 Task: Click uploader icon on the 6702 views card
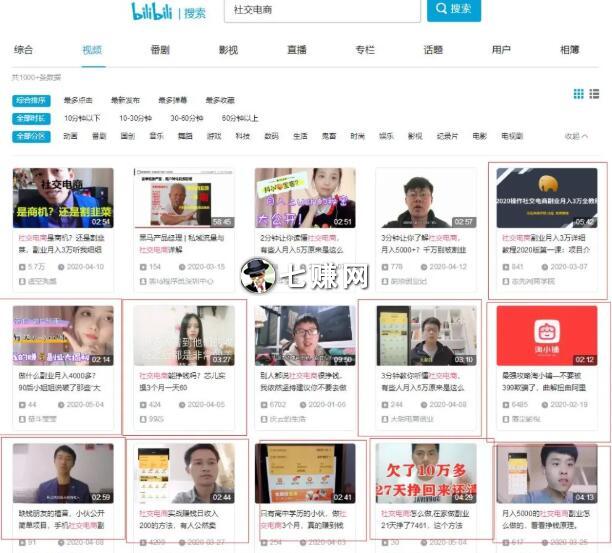click(x=264, y=419)
